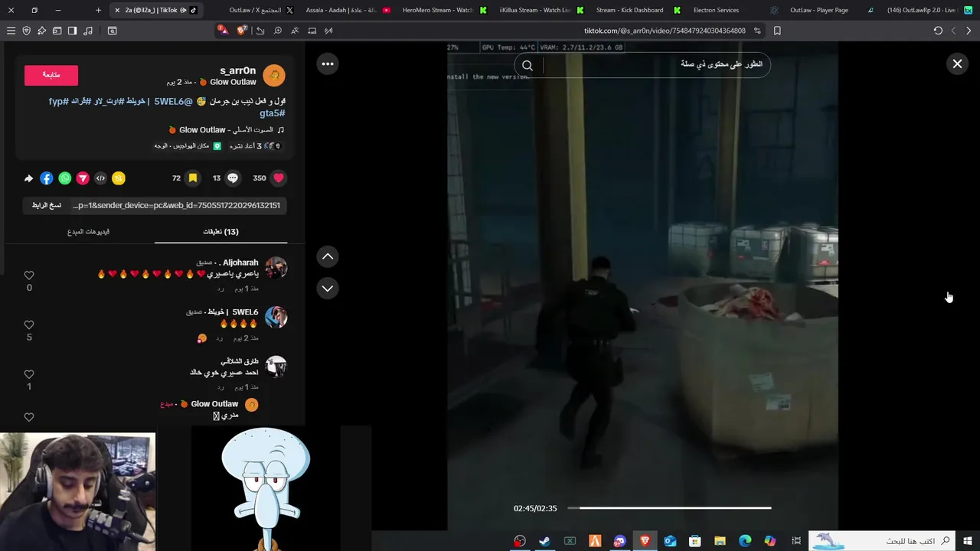The image size is (980, 551).
Task: Open طارق الشلاقي commenter profile name
Action: click(x=240, y=361)
